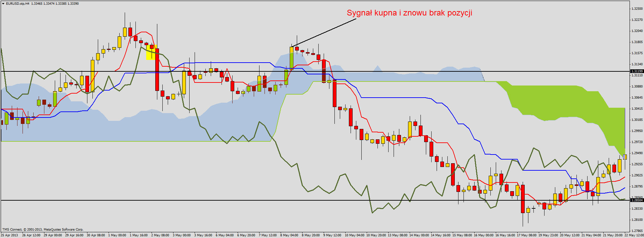The image size is (644, 238).
Task: Click the 1.29025 price axis label
Action: click(637, 175)
